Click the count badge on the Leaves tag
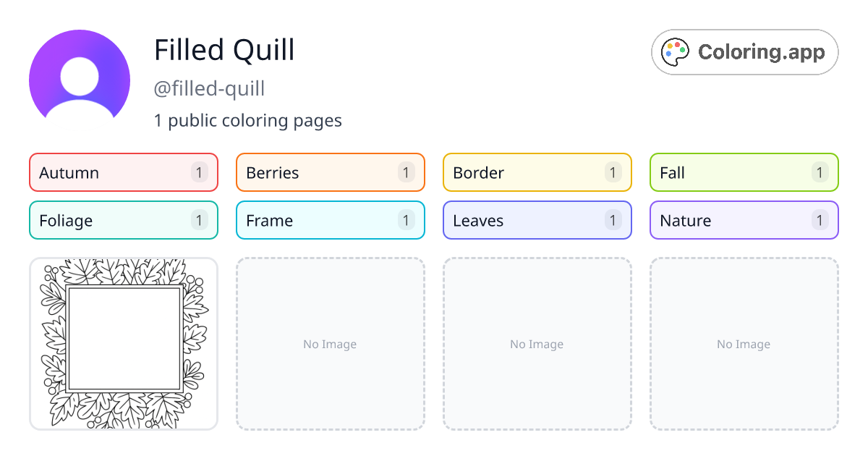Viewport: 868px width, 456px height. coord(613,220)
